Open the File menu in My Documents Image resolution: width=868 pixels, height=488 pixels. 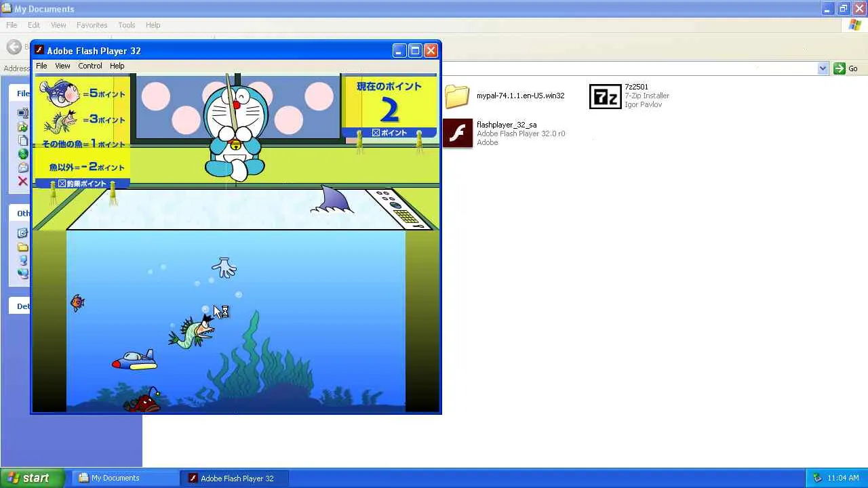[12, 25]
